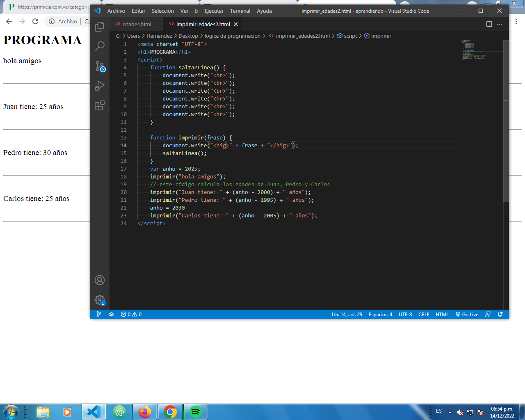Open Source Control view in activity bar
The height and width of the screenshot is (420, 525).
tap(100, 66)
